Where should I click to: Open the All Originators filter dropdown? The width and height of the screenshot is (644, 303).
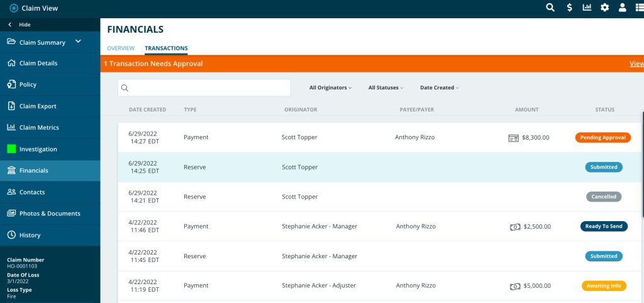point(330,88)
